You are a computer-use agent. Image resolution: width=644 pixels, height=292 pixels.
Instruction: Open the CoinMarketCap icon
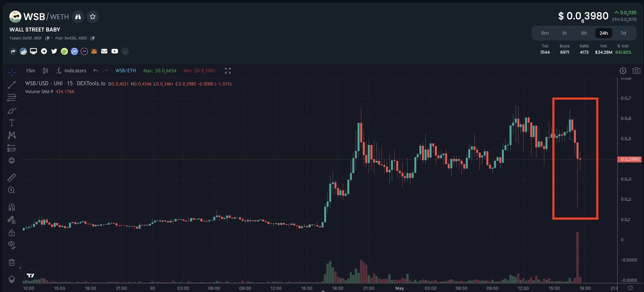point(74,52)
